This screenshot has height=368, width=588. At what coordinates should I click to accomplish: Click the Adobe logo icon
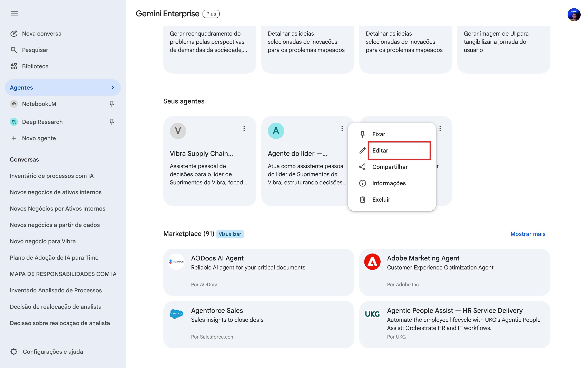pyautogui.click(x=372, y=262)
